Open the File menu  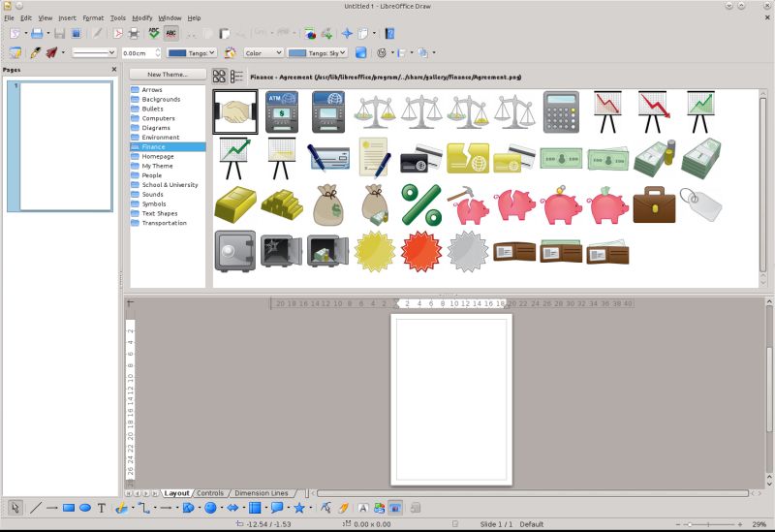coord(9,17)
